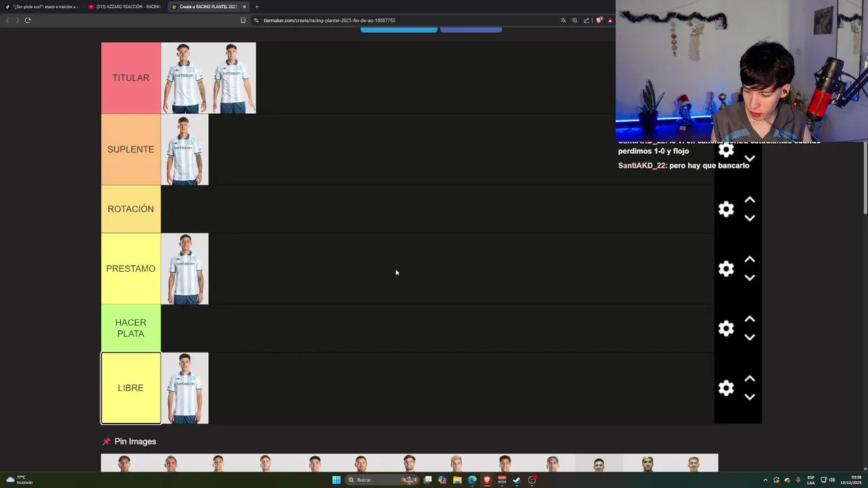
Task: Select the LIBRE tier label
Action: click(131, 388)
